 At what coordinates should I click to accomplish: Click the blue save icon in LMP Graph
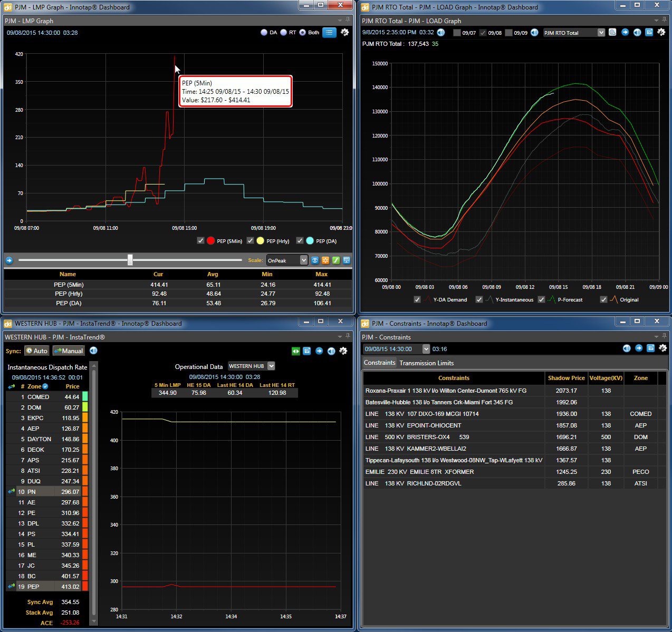tap(347, 260)
